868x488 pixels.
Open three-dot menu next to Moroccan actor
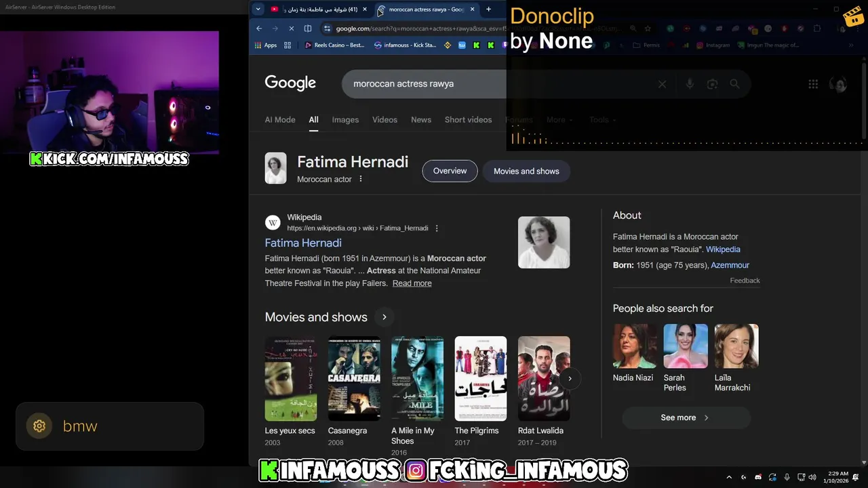(361, 179)
